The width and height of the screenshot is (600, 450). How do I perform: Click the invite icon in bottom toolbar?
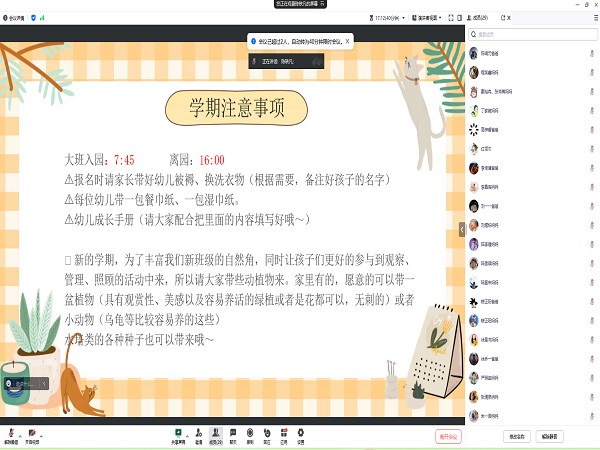coord(199,434)
